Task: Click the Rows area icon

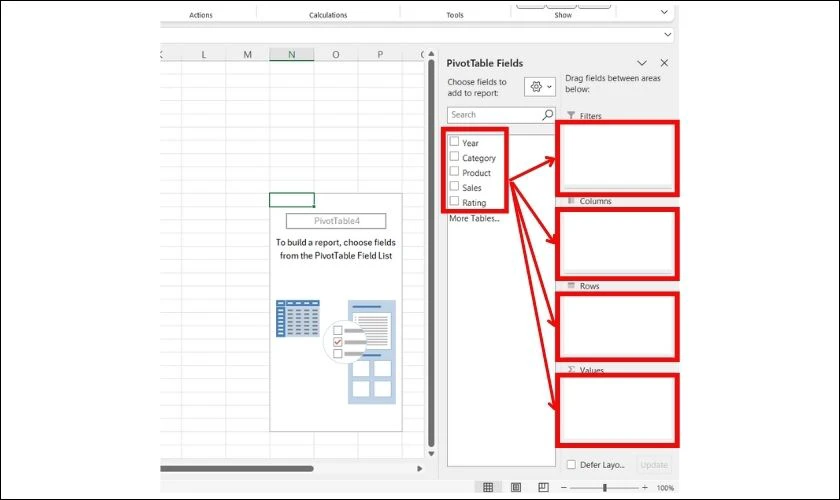Action: click(x=571, y=286)
